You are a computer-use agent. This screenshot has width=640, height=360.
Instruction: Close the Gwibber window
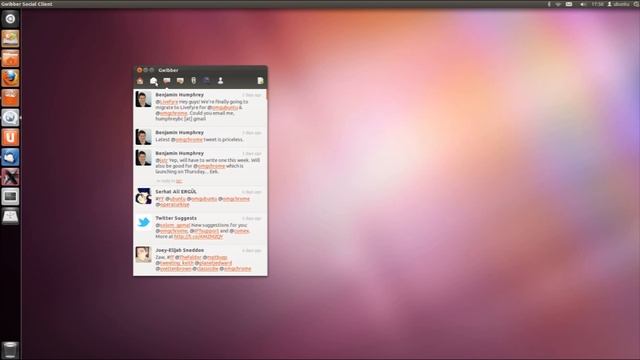tap(140, 70)
